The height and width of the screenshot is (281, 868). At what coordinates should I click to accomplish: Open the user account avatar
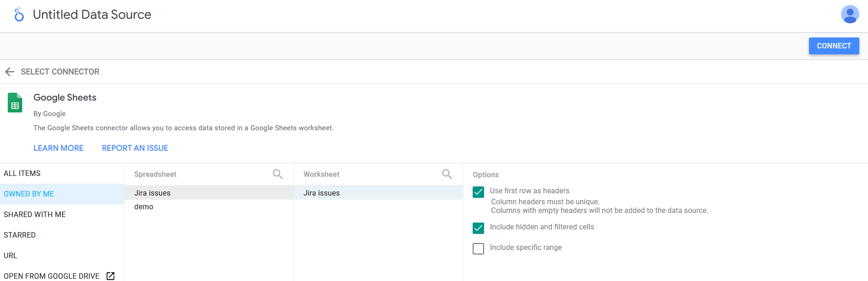(850, 14)
